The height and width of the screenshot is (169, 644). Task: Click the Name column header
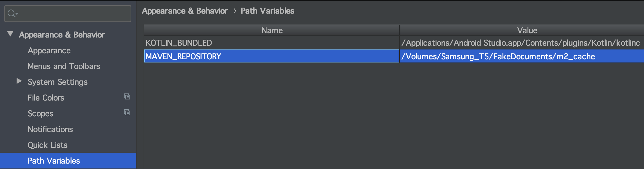click(272, 30)
